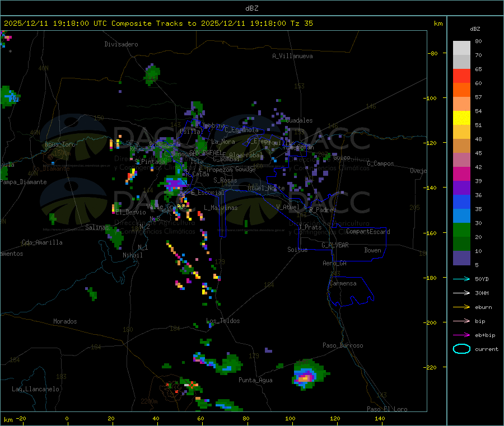Click the 100 km bottom axis label
The image size is (504, 426).
(290, 418)
